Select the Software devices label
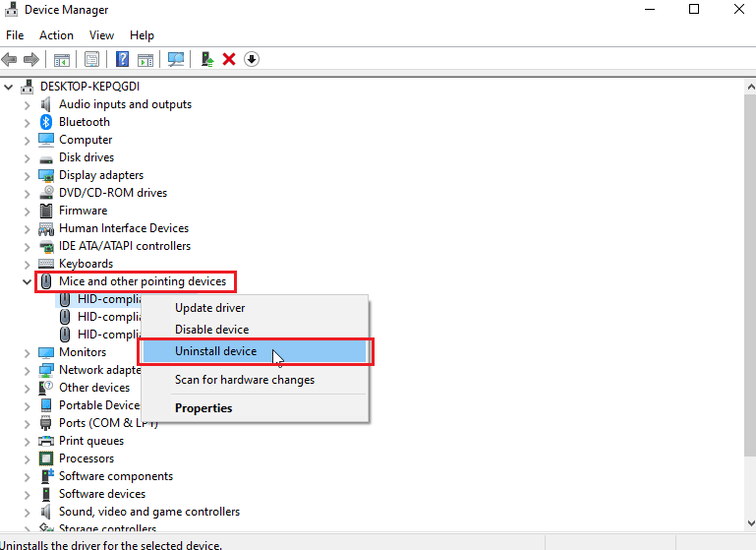The height and width of the screenshot is (550, 756). 102,494
